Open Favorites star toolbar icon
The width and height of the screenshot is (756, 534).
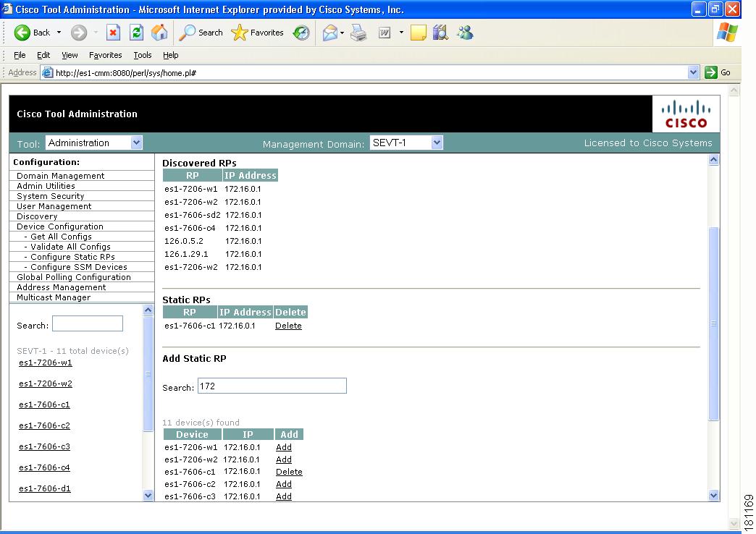(239, 33)
